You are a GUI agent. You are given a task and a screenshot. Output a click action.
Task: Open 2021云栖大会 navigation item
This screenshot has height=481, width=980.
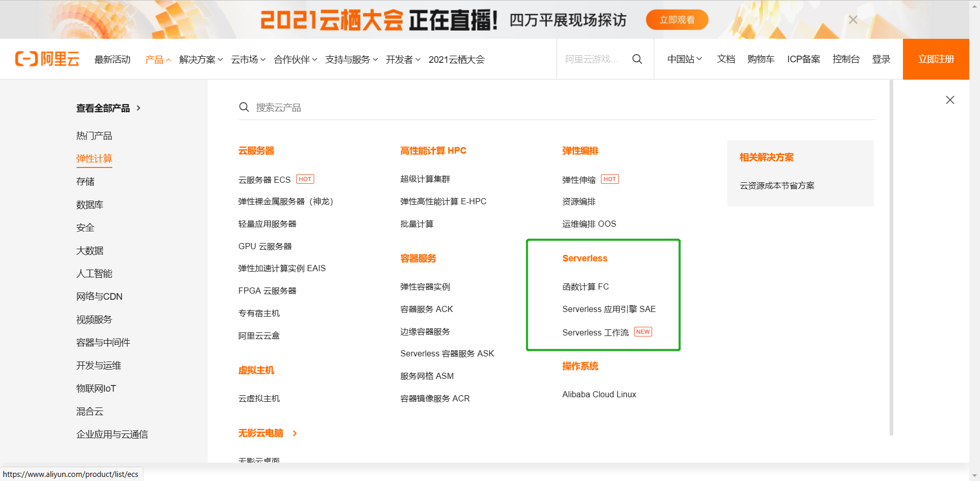tap(456, 60)
